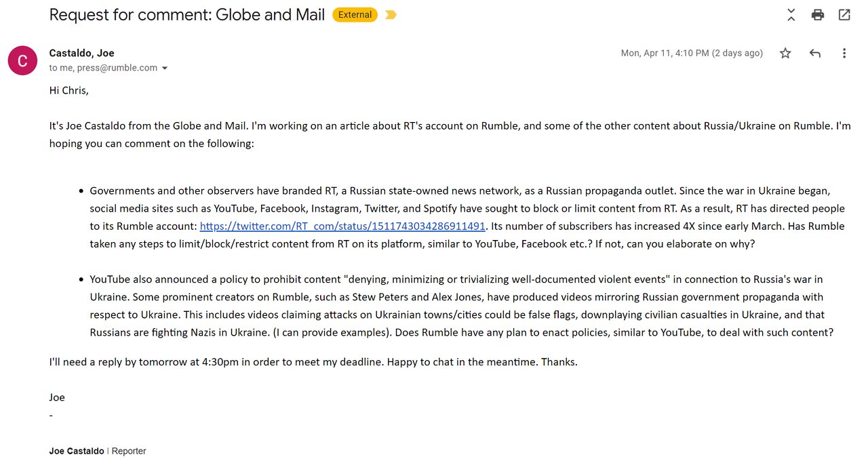Expand recipient details arrow next to press@rumble.com
Viewport: 868px width, 459px height.
[x=165, y=68]
